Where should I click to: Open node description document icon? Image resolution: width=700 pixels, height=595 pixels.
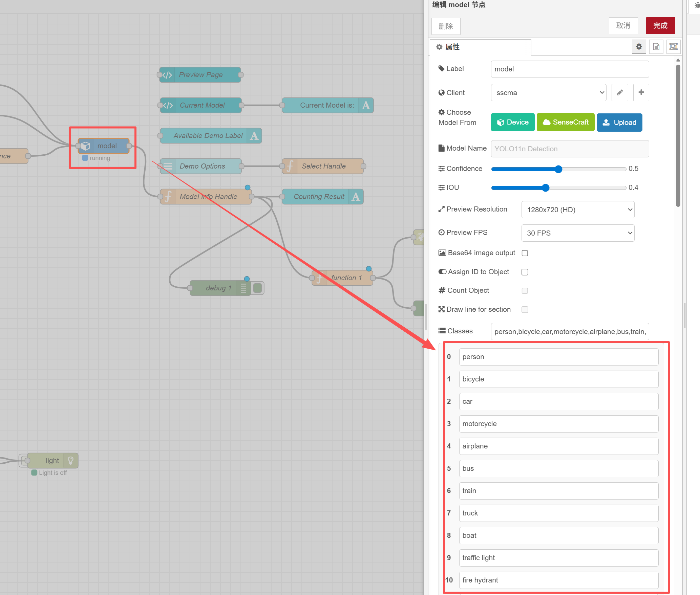pos(656,47)
